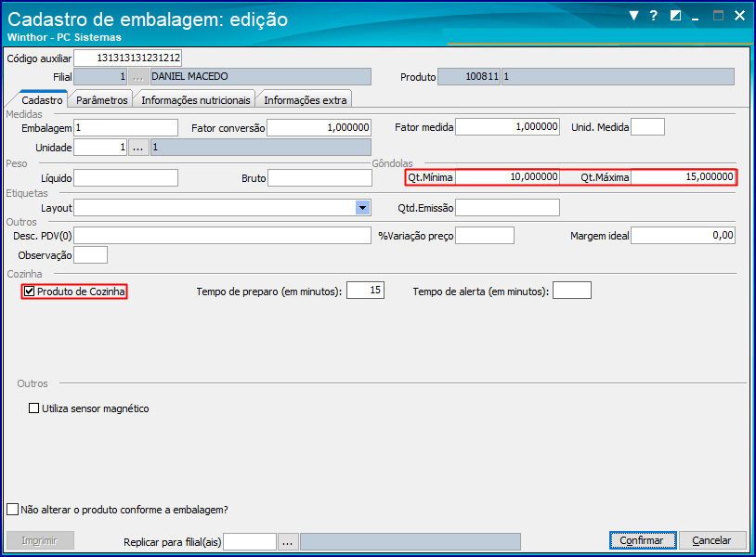The height and width of the screenshot is (557, 756).
Task: Open the title bar dropdown triangle menu
Action: pyautogui.click(x=633, y=16)
